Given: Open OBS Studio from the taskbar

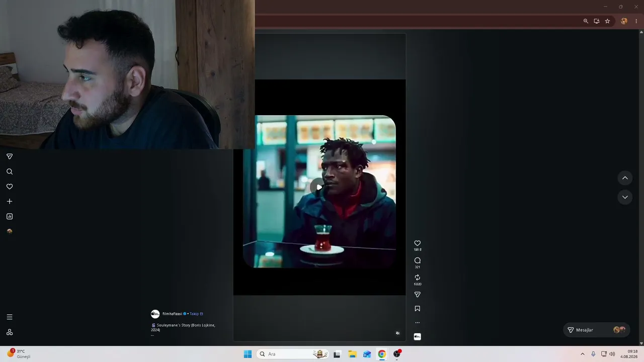Looking at the screenshot, I should coord(397,354).
